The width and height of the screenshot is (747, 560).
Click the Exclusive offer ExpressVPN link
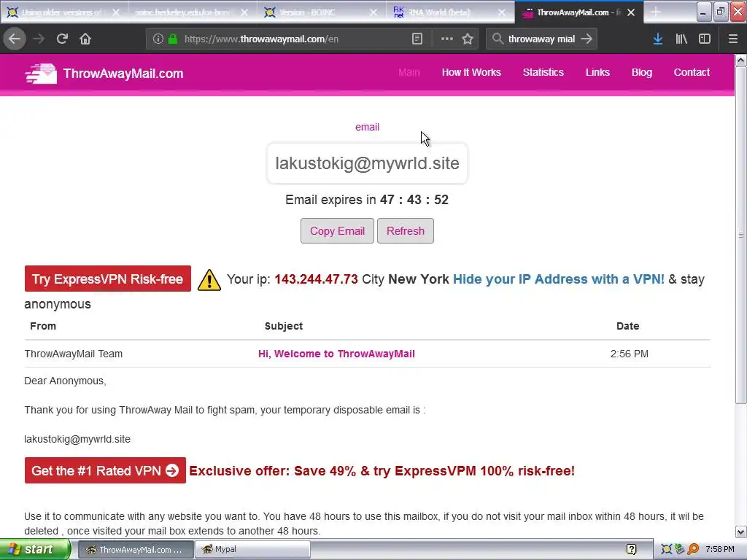(x=382, y=471)
